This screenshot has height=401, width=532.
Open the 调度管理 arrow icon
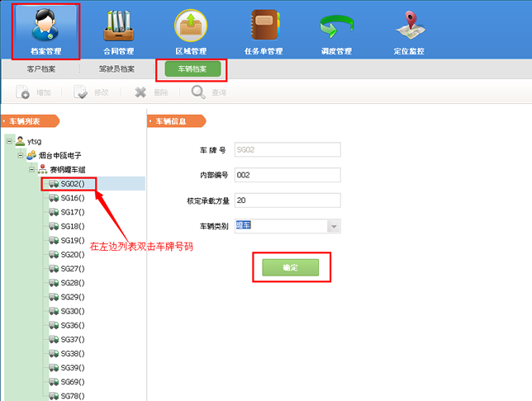coord(336,26)
